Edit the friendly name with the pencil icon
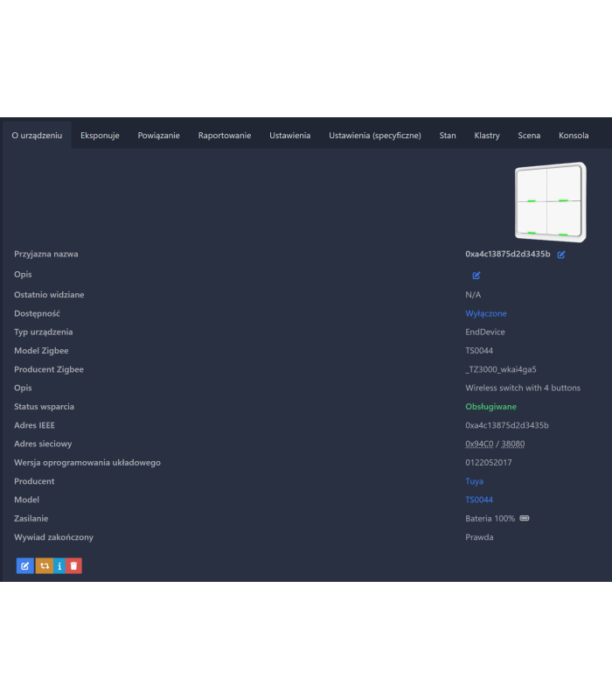Screen dimensions: 612x700 point(561,255)
